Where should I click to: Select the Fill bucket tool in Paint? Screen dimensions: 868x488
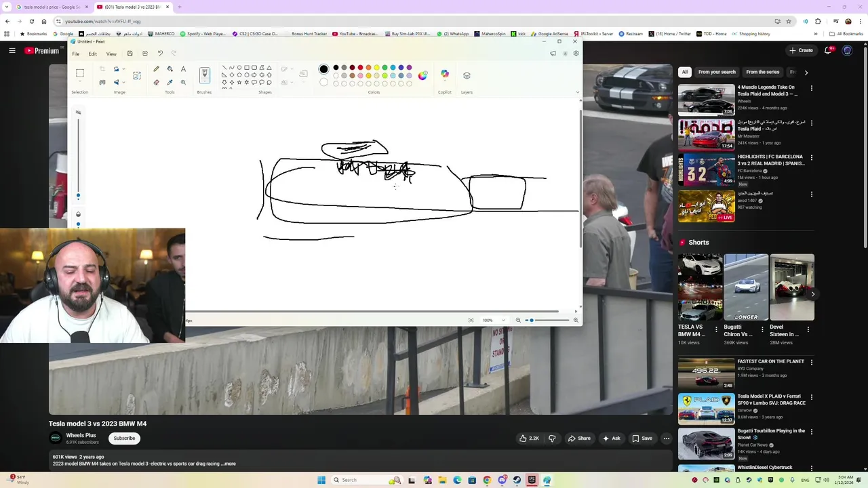[170, 69]
